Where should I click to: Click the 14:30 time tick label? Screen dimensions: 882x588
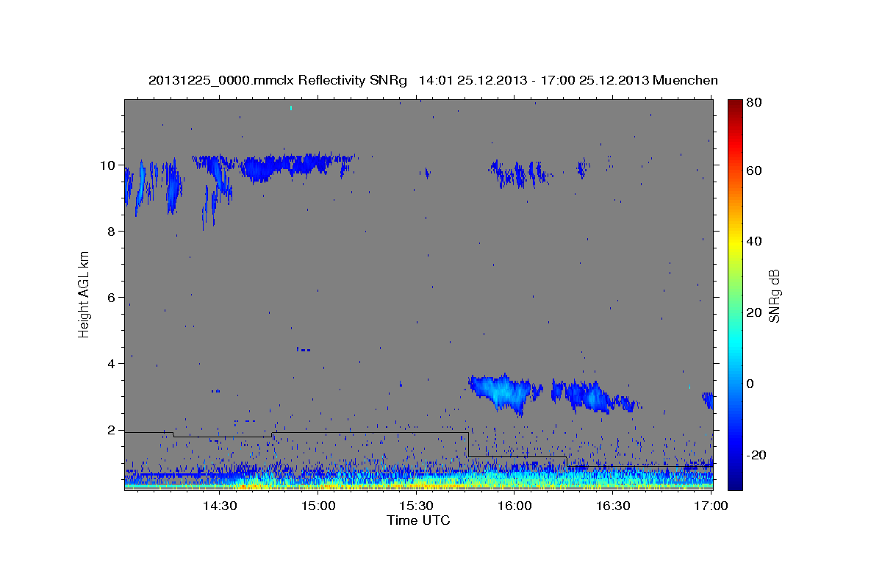point(219,506)
